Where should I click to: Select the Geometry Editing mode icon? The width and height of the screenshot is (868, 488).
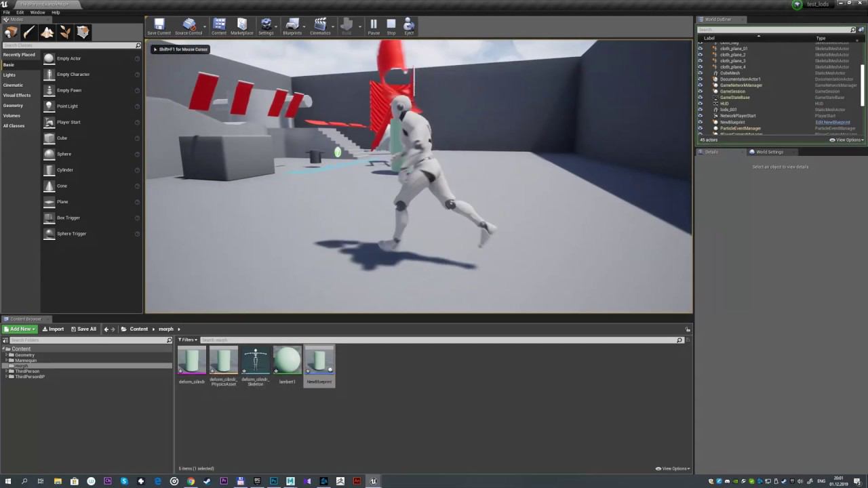pyautogui.click(x=83, y=33)
